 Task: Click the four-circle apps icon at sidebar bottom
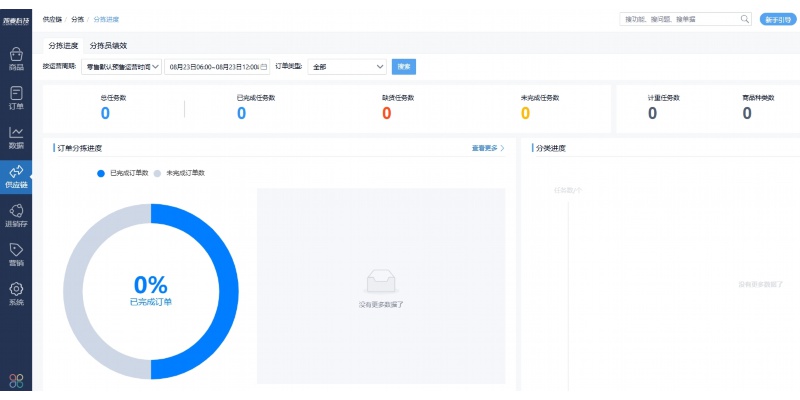(16, 380)
